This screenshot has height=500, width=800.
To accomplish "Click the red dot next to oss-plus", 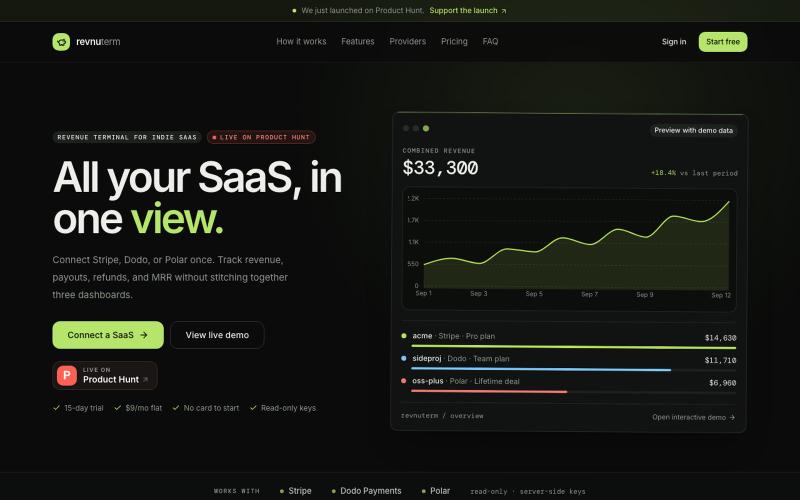I will pyautogui.click(x=404, y=381).
